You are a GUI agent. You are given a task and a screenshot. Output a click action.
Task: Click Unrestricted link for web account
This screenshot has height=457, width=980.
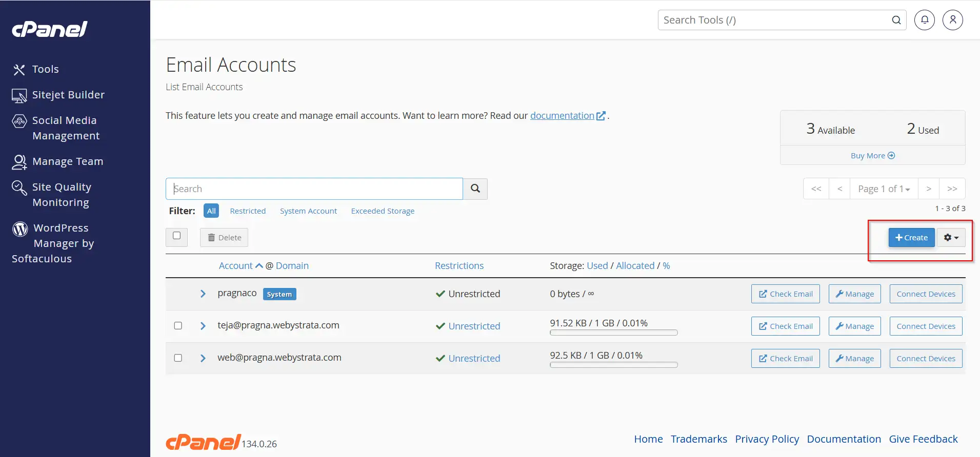(474, 359)
